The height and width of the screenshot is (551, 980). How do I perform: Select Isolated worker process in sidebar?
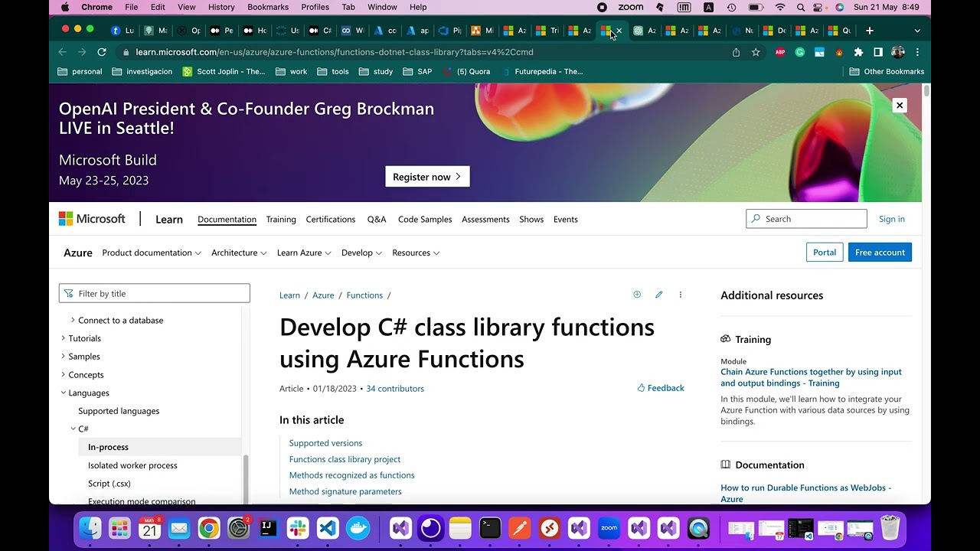132,465
